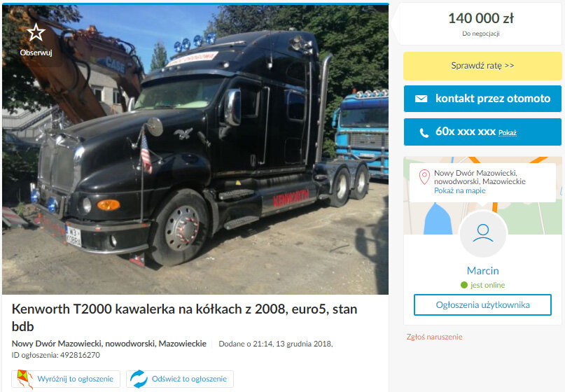Click the phone handset icon
This screenshot has width=565, height=392.
point(424,132)
